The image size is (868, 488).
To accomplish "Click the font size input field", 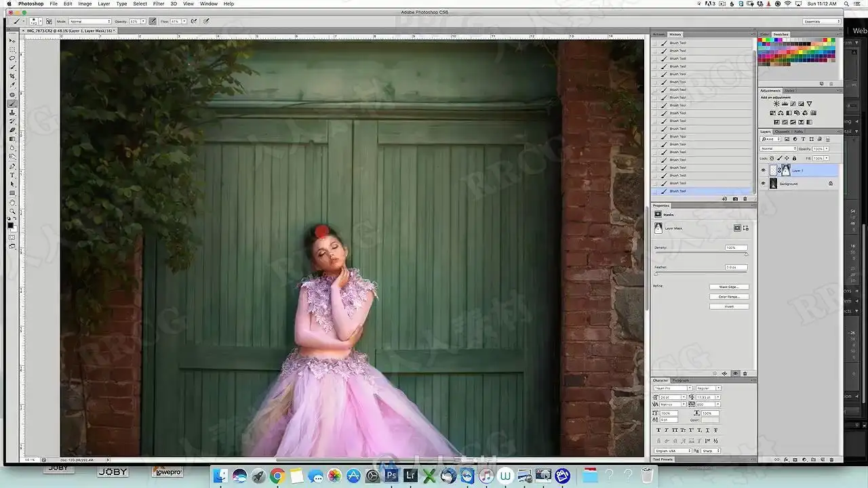I will [x=671, y=397].
